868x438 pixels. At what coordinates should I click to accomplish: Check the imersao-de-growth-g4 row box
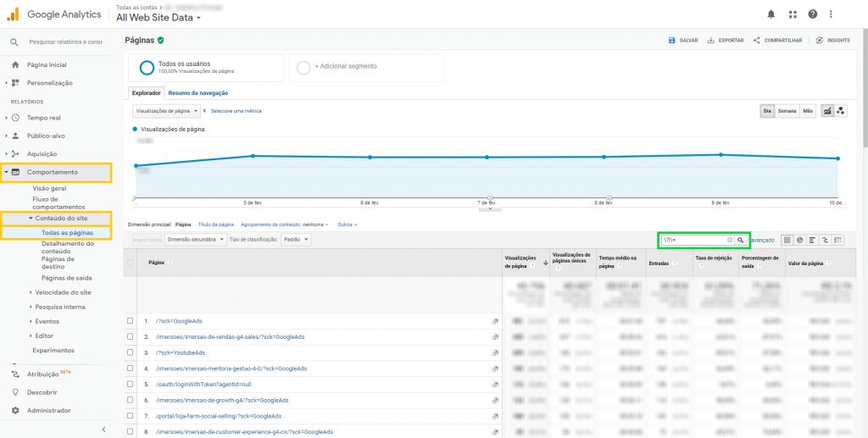[x=130, y=400]
